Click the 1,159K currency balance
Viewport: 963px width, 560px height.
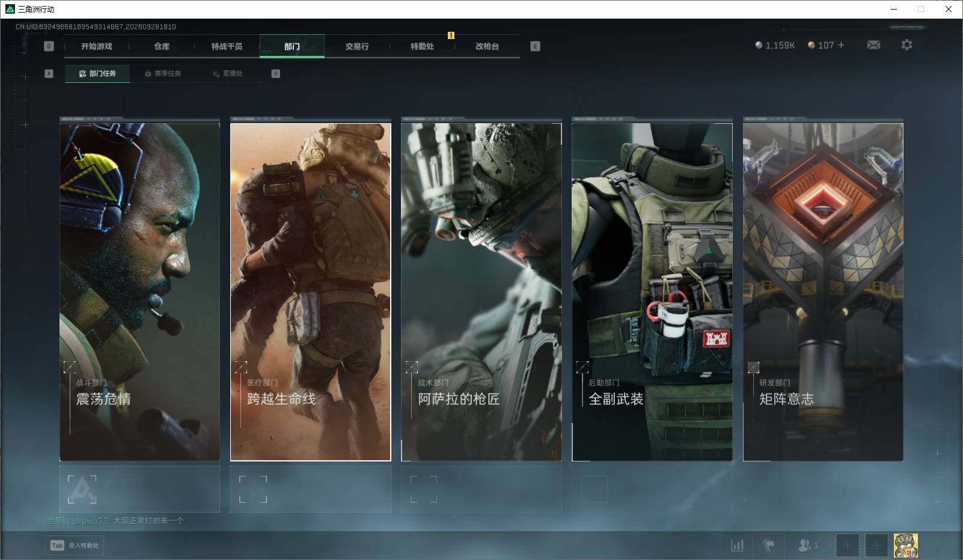pos(780,45)
